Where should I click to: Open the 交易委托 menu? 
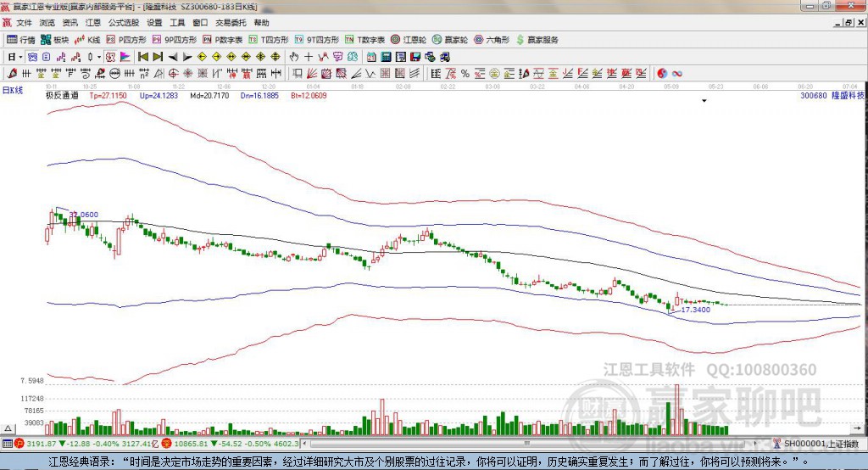[x=231, y=23]
